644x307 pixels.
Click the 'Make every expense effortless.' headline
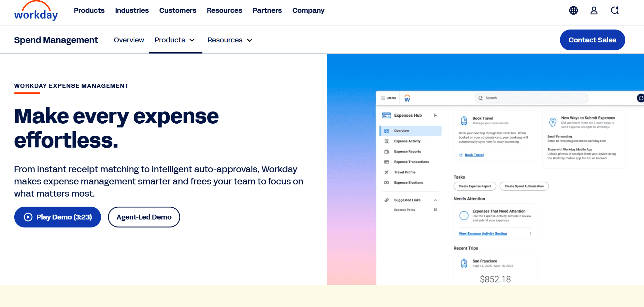[117, 128]
